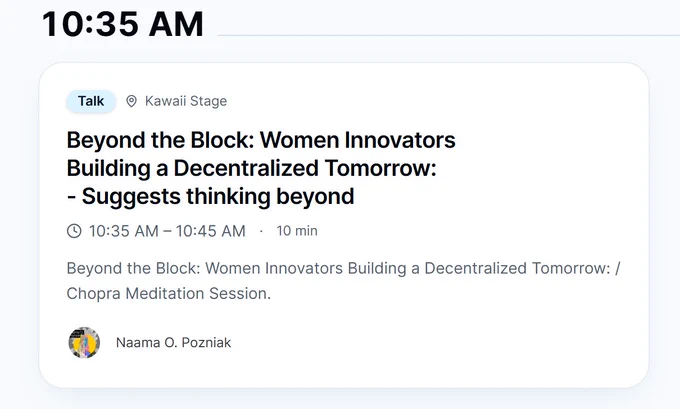The width and height of the screenshot is (680, 409).
Task: Click the dot separator before duration
Action: (x=261, y=231)
